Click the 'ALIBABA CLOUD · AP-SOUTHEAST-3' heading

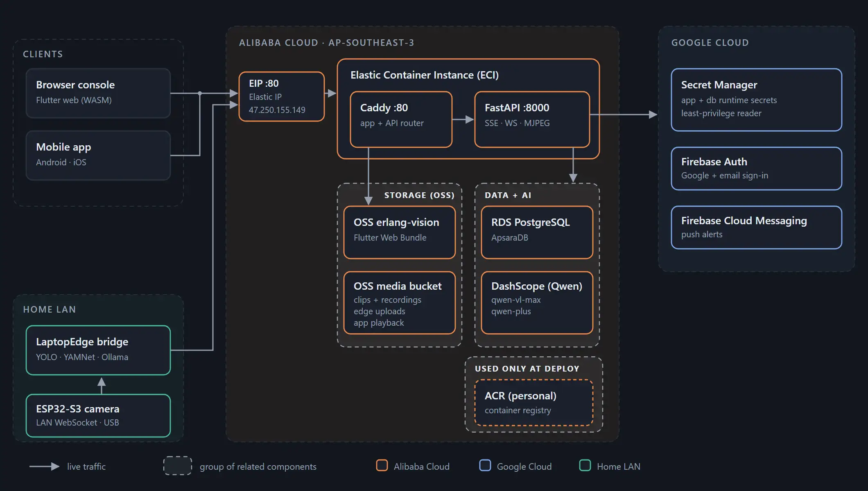[326, 43]
